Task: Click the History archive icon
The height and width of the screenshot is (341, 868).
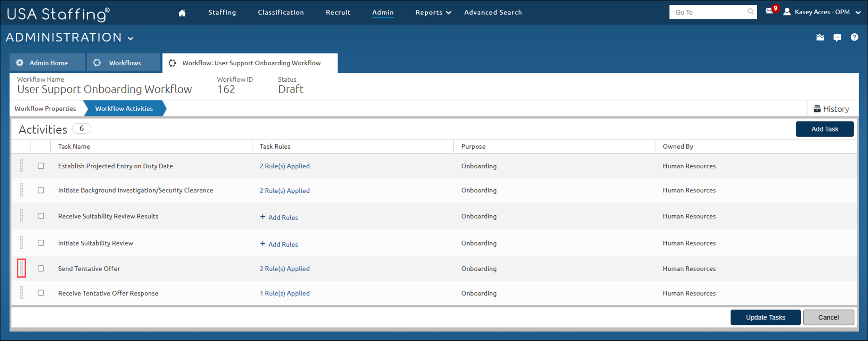Action: (x=817, y=109)
